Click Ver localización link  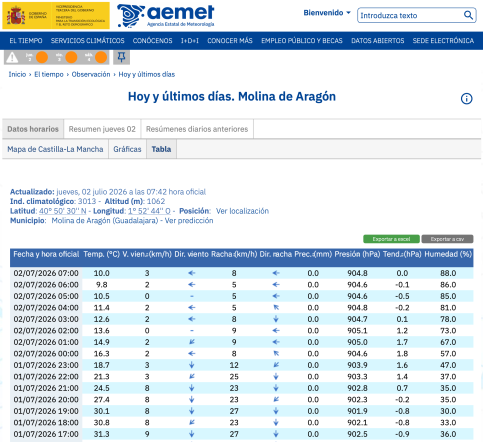(242, 211)
